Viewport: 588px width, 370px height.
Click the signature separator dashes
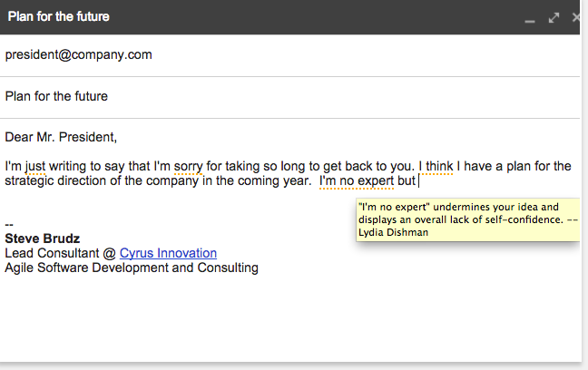pyautogui.click(x=9, y=225)
